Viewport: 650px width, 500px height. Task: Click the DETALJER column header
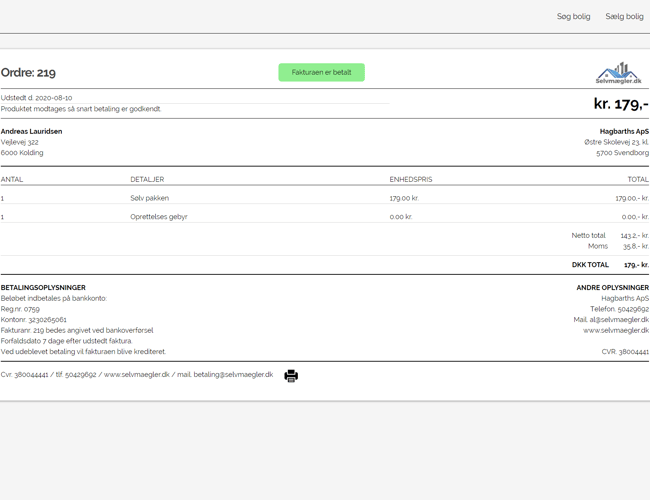tap(146, 179)
